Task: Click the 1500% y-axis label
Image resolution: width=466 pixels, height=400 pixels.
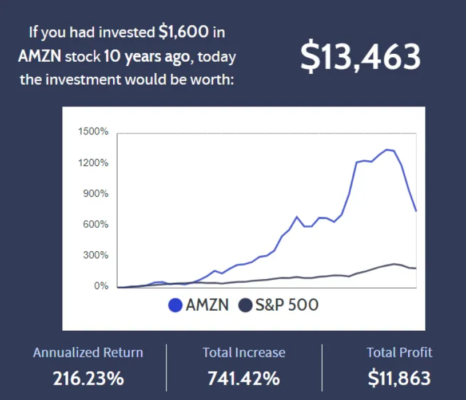Action: [93, 132]
